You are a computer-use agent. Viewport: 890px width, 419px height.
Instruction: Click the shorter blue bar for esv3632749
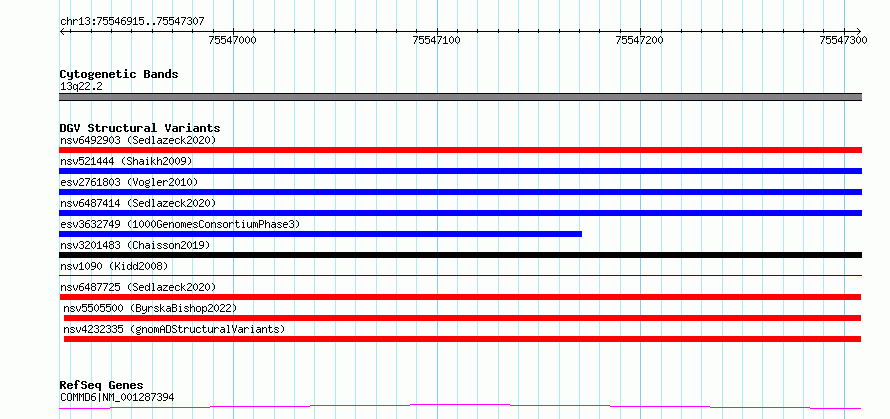[x=320, y=234]
